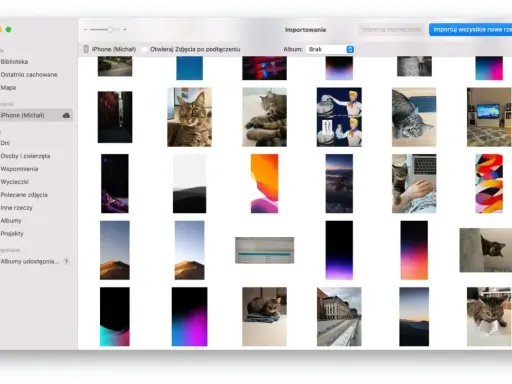Select the black wallpaper with cyan-pink wave
This screenshot has height=384, width=512.
coord(115,317)
